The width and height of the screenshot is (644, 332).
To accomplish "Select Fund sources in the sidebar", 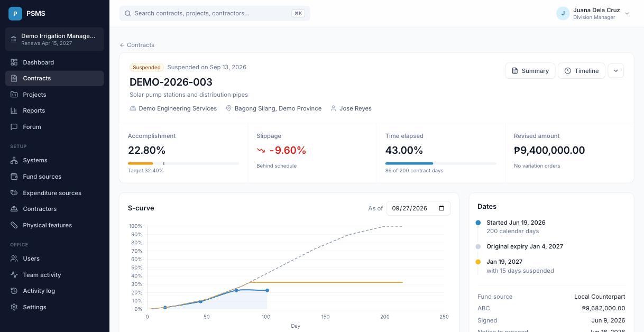I will [x=54, y=177].
